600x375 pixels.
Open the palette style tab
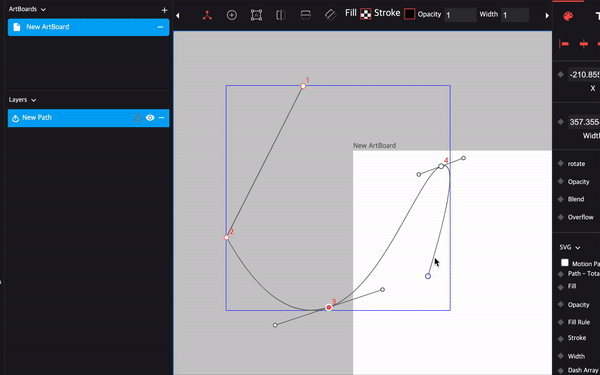(568, 16)
